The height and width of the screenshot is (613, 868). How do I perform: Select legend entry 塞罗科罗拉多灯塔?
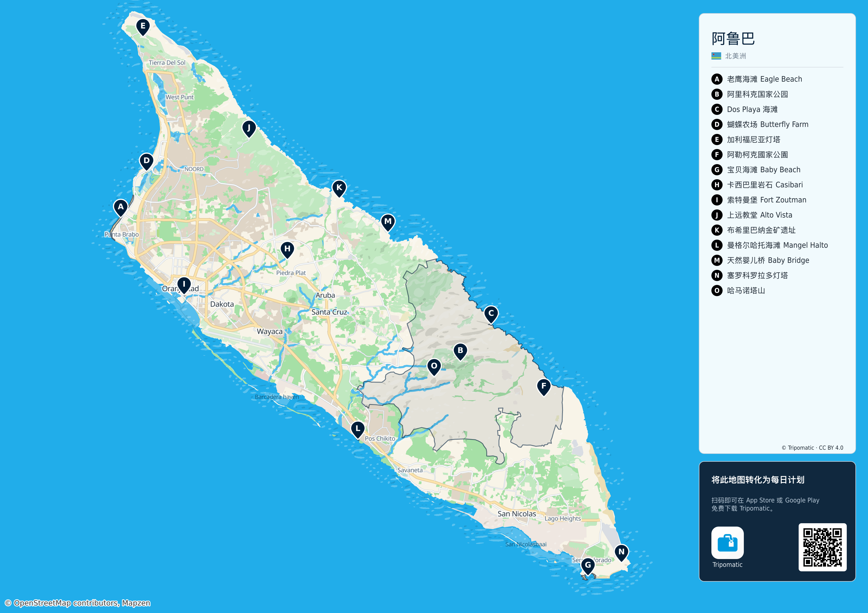(750, 275)
